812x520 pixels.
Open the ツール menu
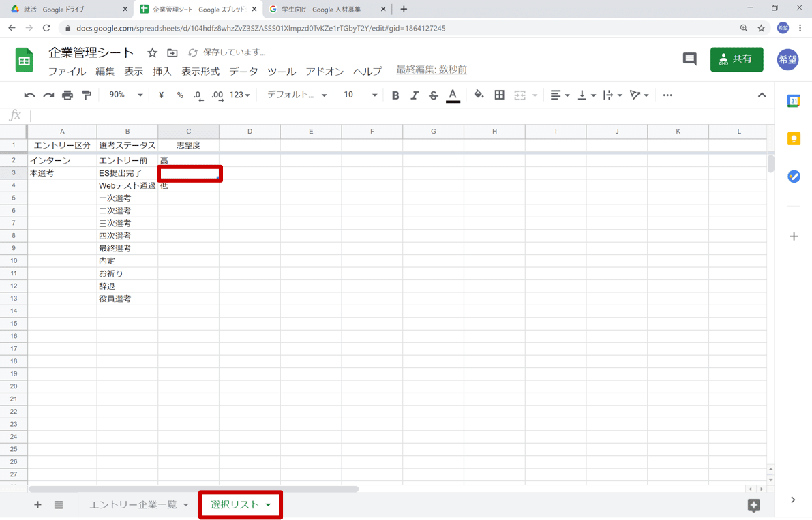(x=282, y=72)
